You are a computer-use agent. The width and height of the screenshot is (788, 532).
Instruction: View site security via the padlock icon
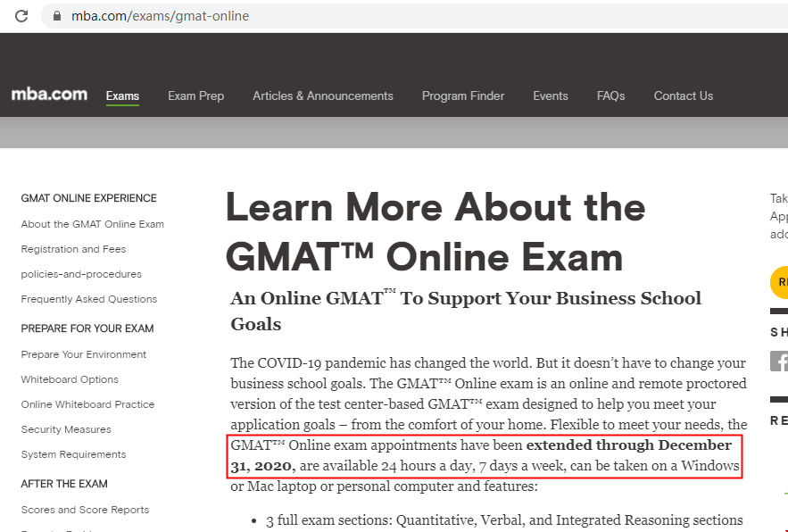tap(57, 16)
